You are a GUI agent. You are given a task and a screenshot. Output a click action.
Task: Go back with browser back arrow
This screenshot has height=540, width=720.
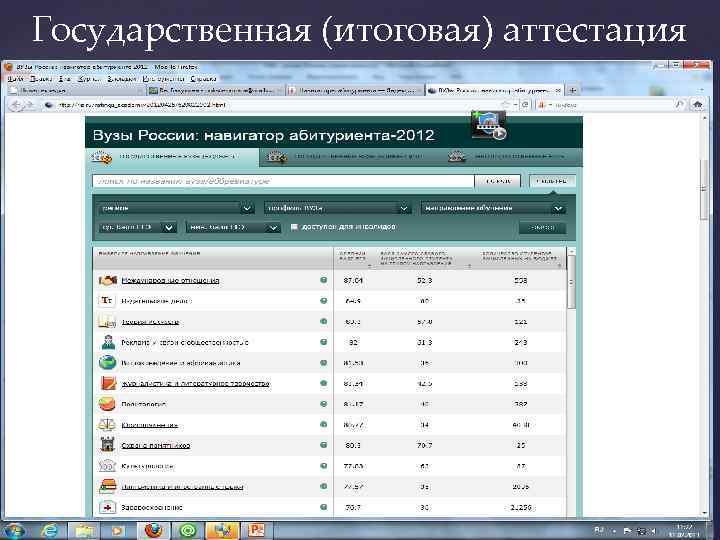click(16, 105)
